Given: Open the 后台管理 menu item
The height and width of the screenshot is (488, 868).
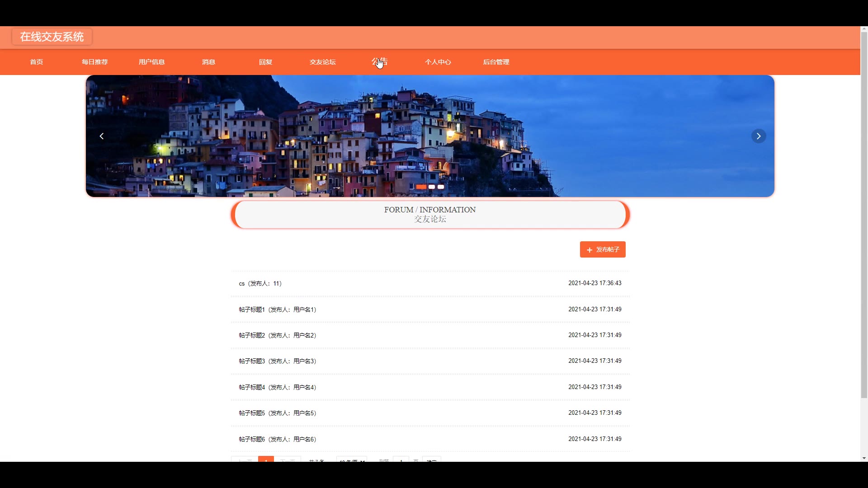Looking at the screenshot, I should (496, 62).
